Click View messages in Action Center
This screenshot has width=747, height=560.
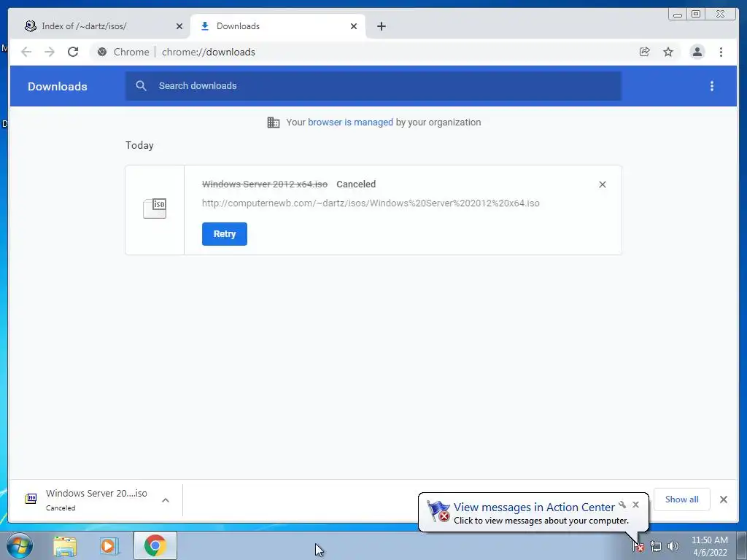tap(534, 507)
